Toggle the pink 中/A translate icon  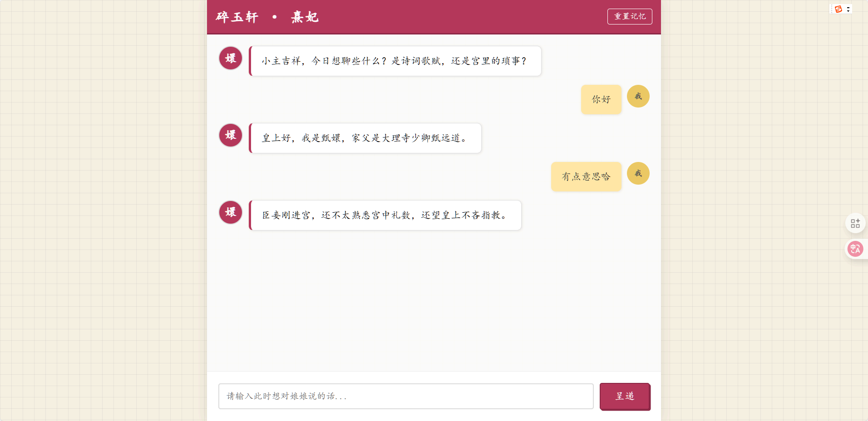[x=855, y=249]
